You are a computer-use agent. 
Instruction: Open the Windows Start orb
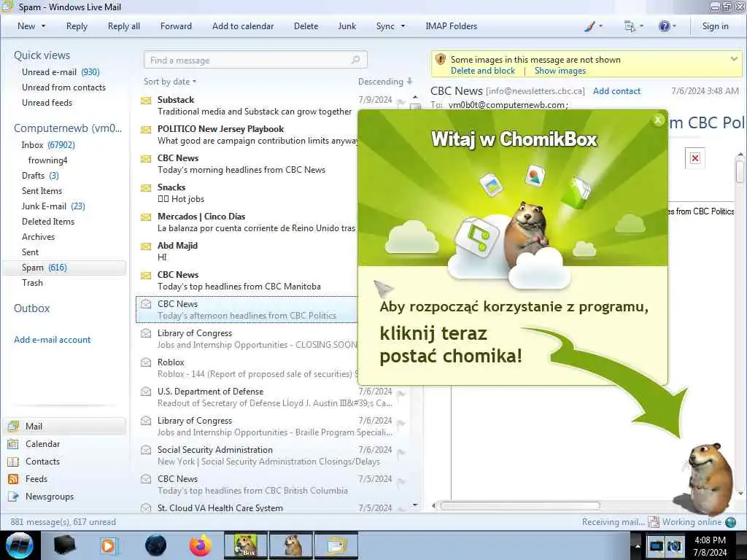pyautogui.click(x=20, y=545)
